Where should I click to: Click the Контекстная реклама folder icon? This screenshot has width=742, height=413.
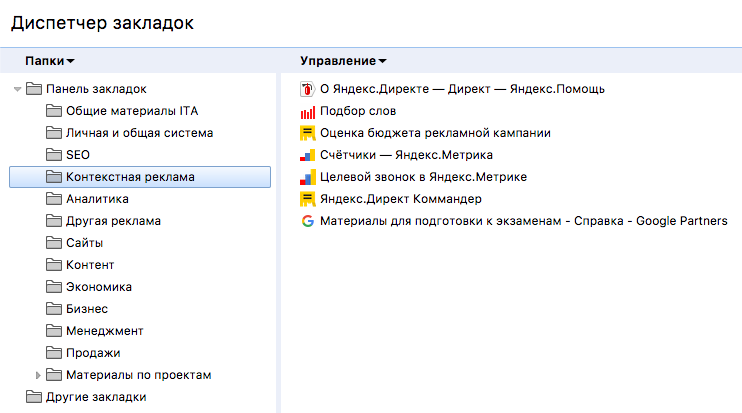(x=53, y=177)
